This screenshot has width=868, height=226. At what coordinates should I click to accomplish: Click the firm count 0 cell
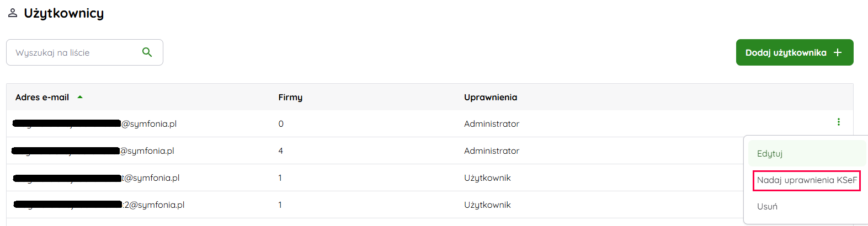(x=281, y=124)
